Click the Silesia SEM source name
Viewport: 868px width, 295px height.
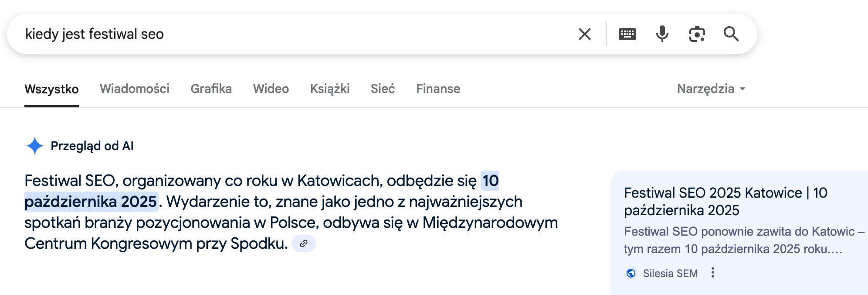pyautogui.click(x=670, y=273)
